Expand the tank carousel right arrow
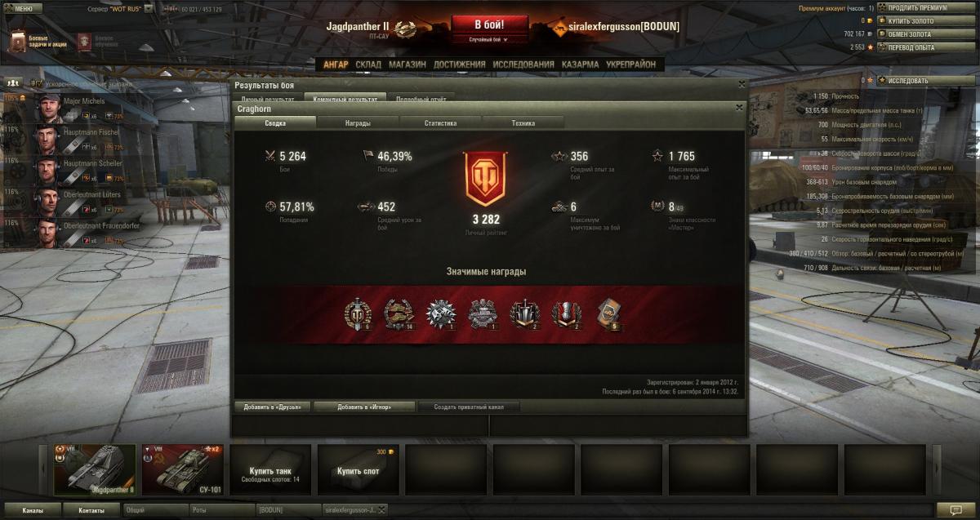Screen dimensions: 980x520 pyautogui.click(x=936, y=470)
